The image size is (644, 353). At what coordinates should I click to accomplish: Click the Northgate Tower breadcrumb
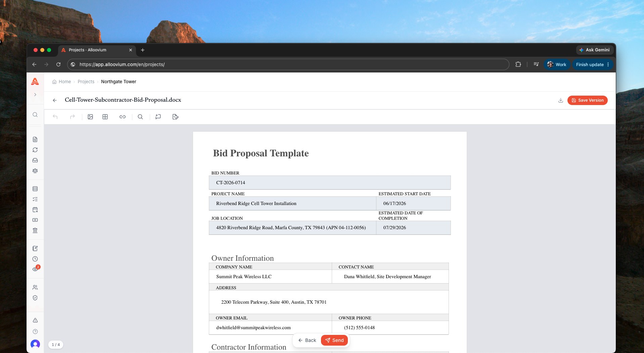119,82
